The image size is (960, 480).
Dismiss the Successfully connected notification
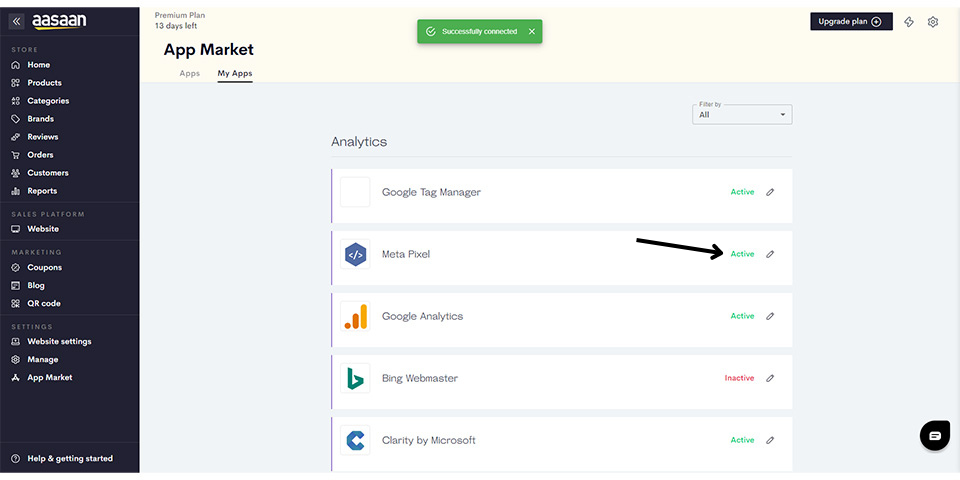[x=531, y=31]
